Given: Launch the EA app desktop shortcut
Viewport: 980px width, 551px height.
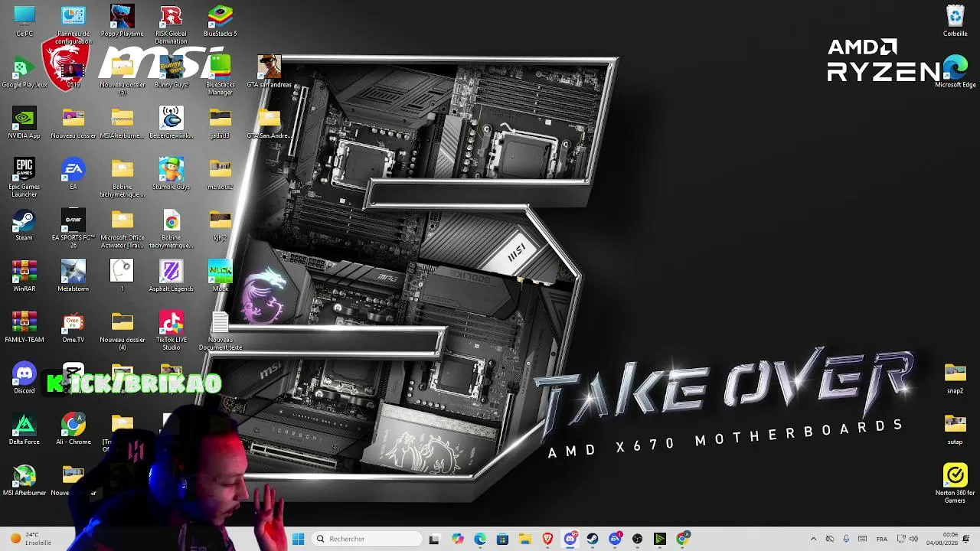Looking at the screenshot, I should tap(73, 174).
